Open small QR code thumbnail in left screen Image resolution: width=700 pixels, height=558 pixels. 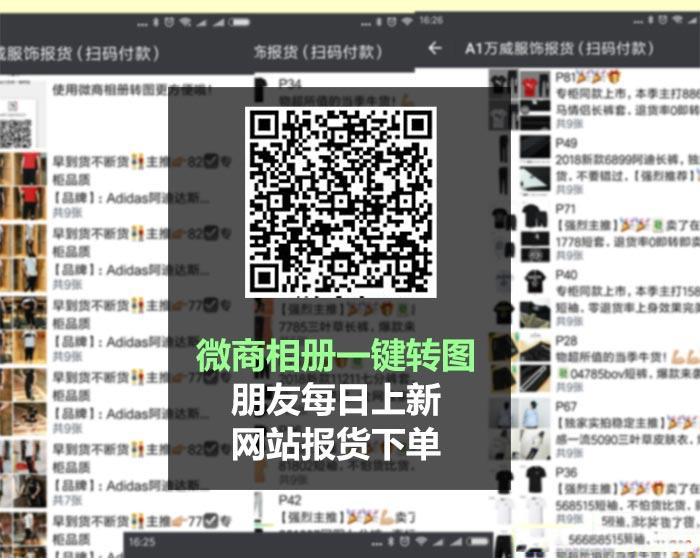(x=16, y=133)
